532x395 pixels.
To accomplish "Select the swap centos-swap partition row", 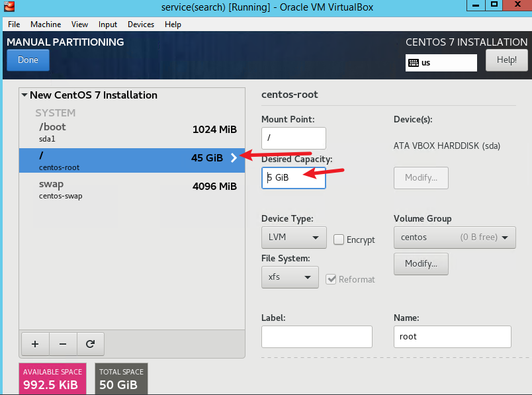I will [132, 189].
